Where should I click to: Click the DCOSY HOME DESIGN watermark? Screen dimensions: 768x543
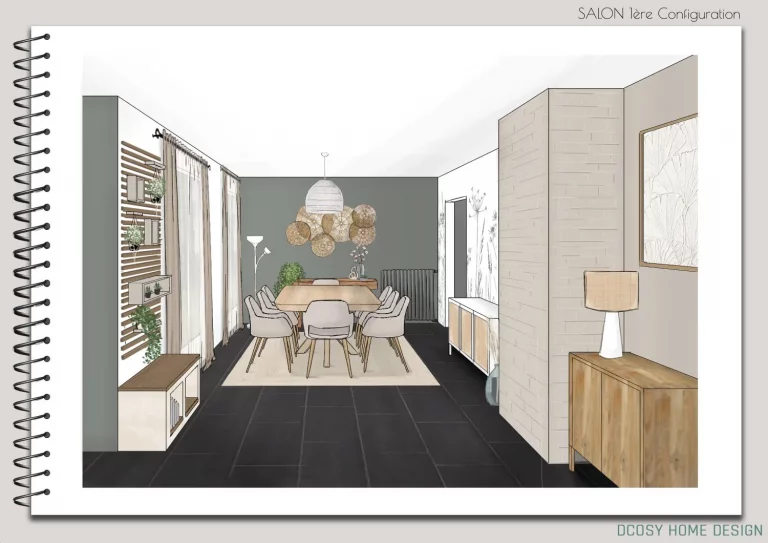tap(689, 530)
